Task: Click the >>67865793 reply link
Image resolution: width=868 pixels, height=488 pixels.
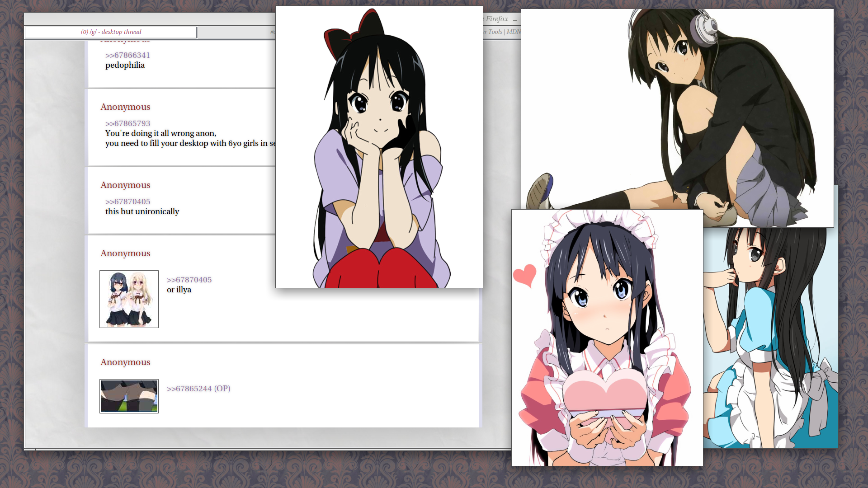Action: [127, 123]
